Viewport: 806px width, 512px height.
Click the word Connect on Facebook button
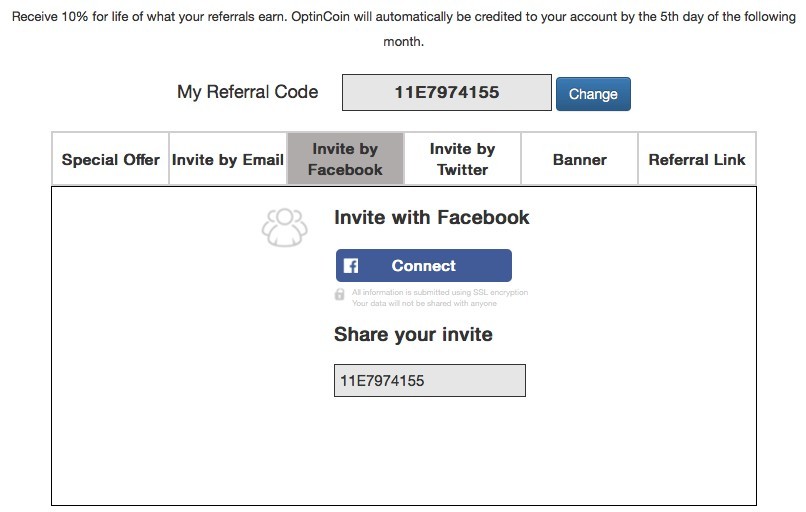(x=424, y=266)
